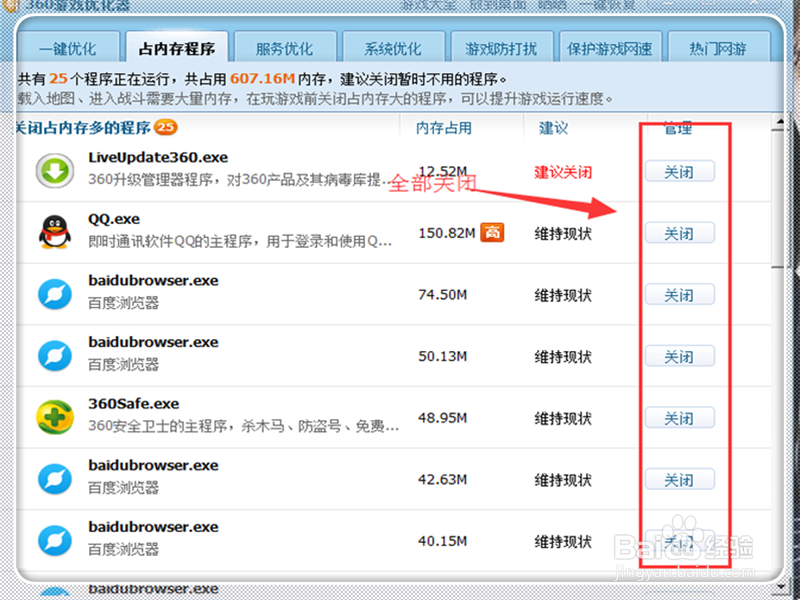Click the orange 高 badge next to 150.82M
This screenshot has height=600, width=800.
[x=492, y=233]
